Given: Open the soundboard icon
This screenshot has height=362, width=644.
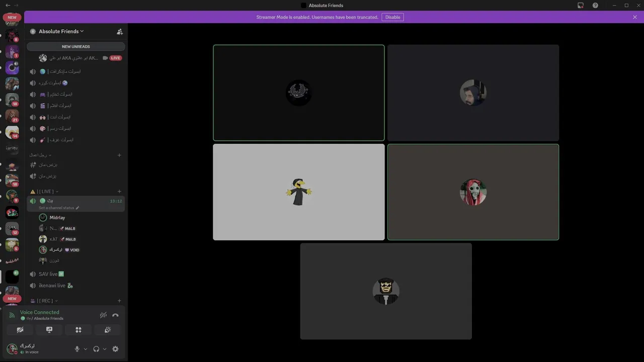Looking at the screenshot, I should [x=108, y=330].
